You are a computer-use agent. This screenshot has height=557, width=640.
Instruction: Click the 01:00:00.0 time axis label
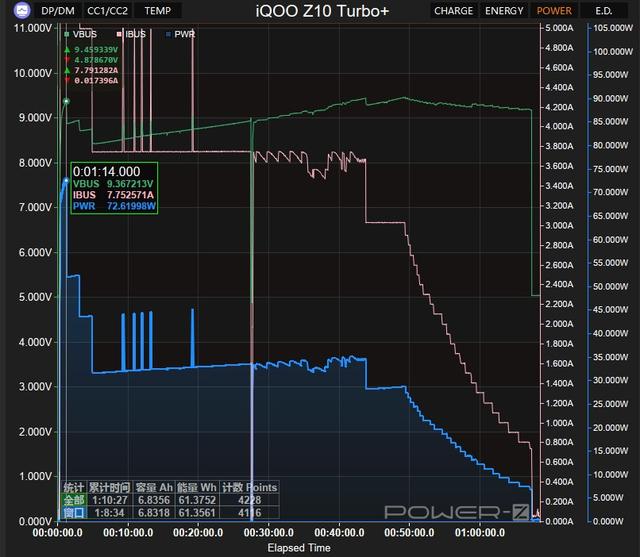point(480,533)
